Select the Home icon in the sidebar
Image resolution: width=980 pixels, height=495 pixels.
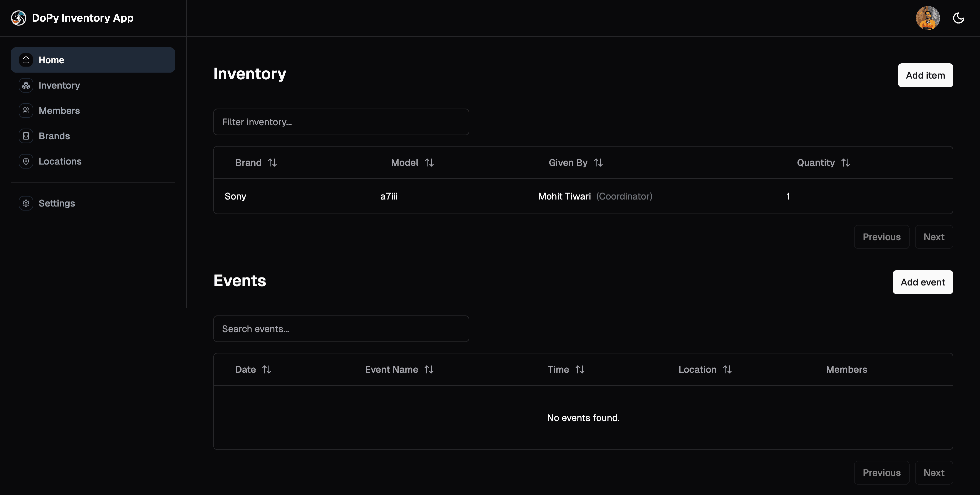coord(25,60)
